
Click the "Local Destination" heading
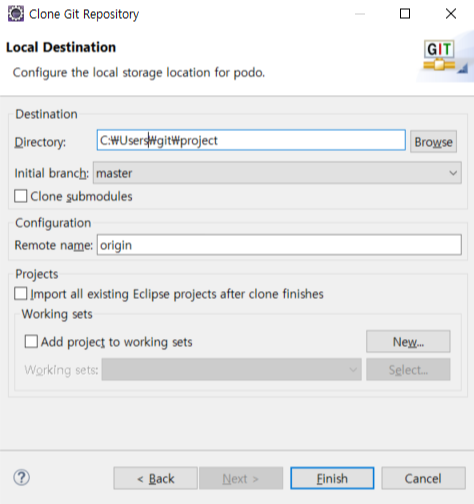point(61,47)
